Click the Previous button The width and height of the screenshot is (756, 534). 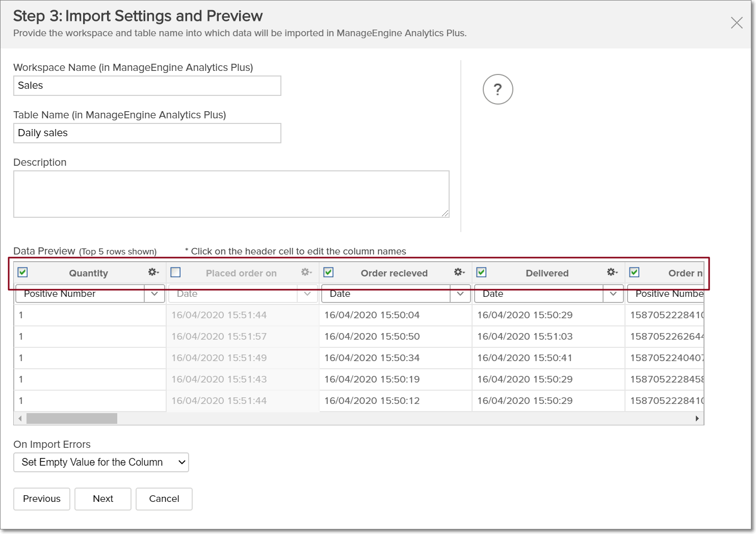(x=42, y=499)
